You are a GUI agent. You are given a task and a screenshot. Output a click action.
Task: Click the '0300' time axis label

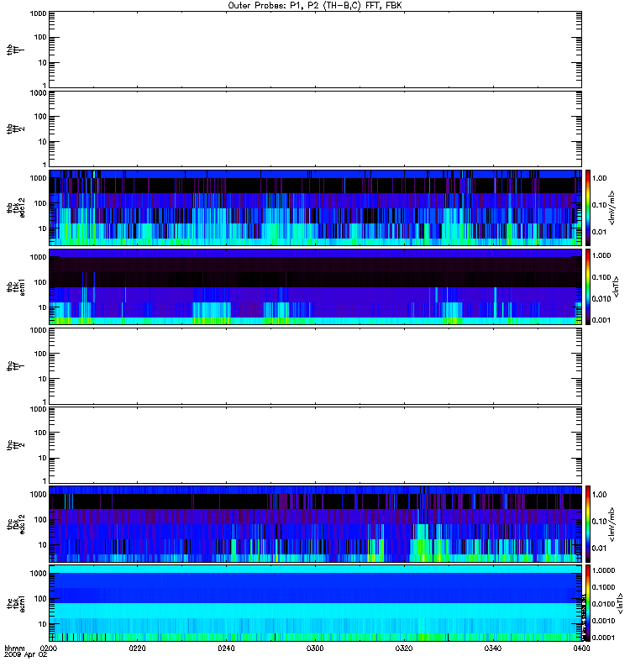point(315,648)
